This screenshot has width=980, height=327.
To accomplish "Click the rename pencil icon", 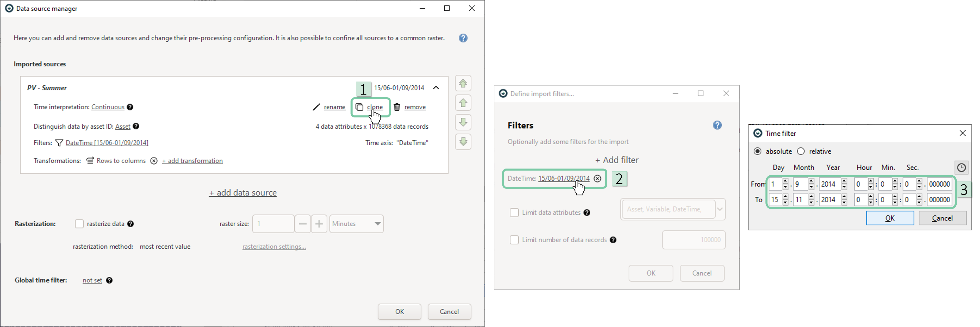I will tap(316, 107).
